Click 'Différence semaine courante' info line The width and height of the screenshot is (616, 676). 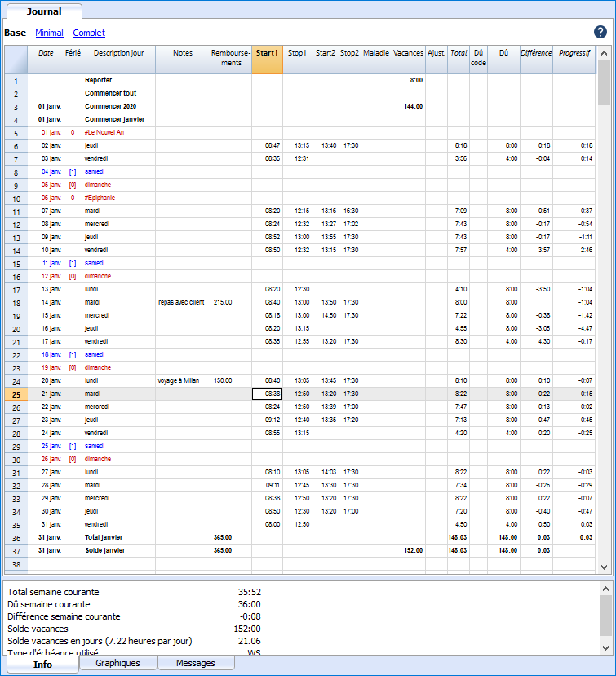pos(134,616)
